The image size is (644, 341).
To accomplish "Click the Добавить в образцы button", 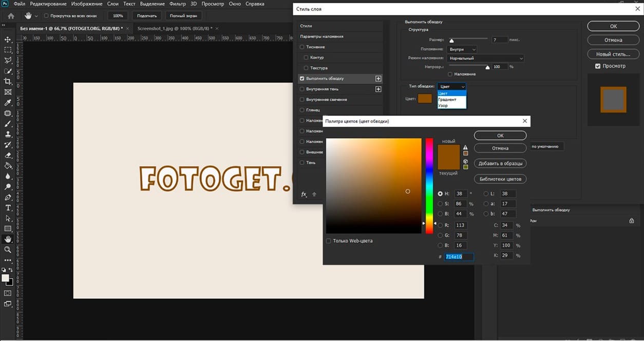I will tap(500, 163).
